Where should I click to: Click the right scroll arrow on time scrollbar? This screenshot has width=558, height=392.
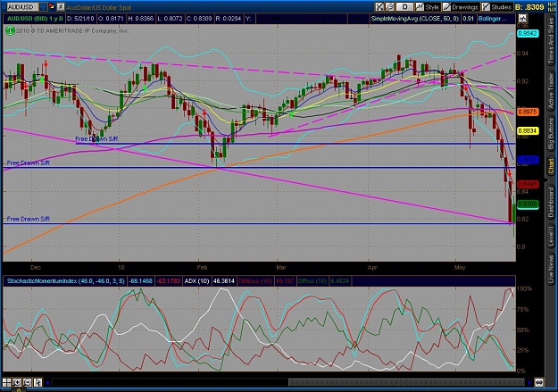click(x=529, y=383)
